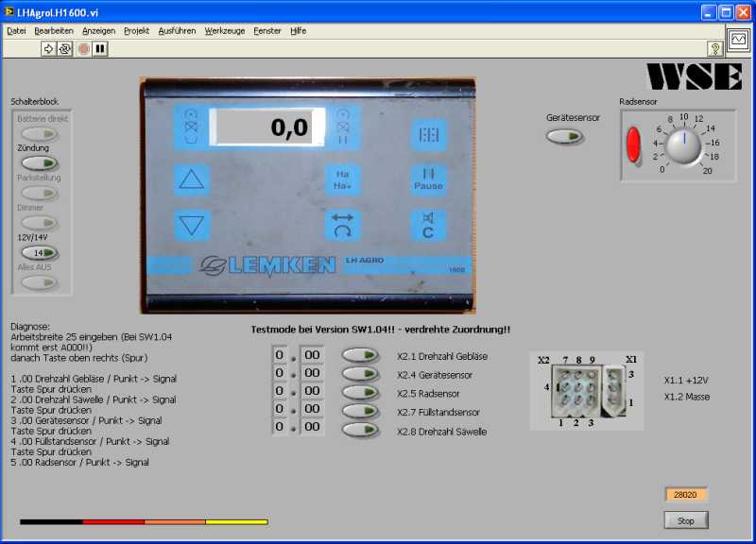Open the Ausführen menu
The height and width of the screenshot is (544, 756).
tap(177, 31)
